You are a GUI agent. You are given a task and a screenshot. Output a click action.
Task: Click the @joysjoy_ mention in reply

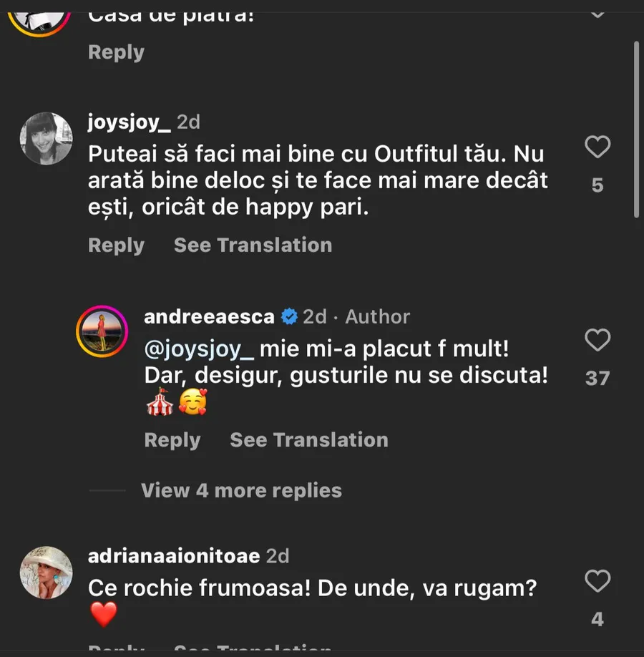click(199, 350)
